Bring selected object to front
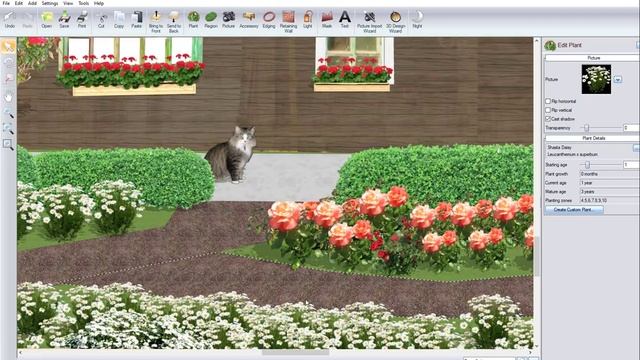The image size is (640, 360). (x=156, y=22)
